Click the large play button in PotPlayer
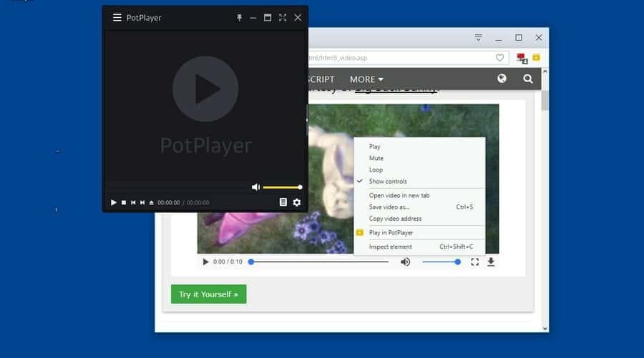The height and width of the screenshot is (358, 644). coord(205,89)
